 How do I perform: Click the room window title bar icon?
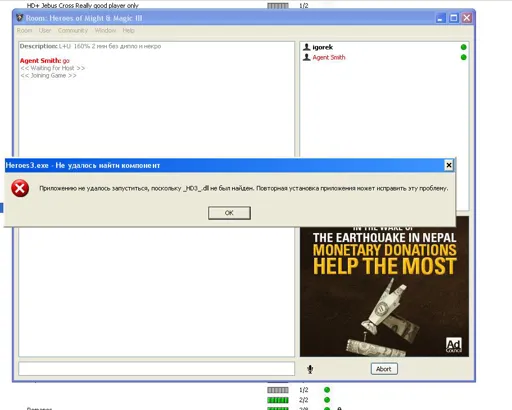click(x=20, y=18)
